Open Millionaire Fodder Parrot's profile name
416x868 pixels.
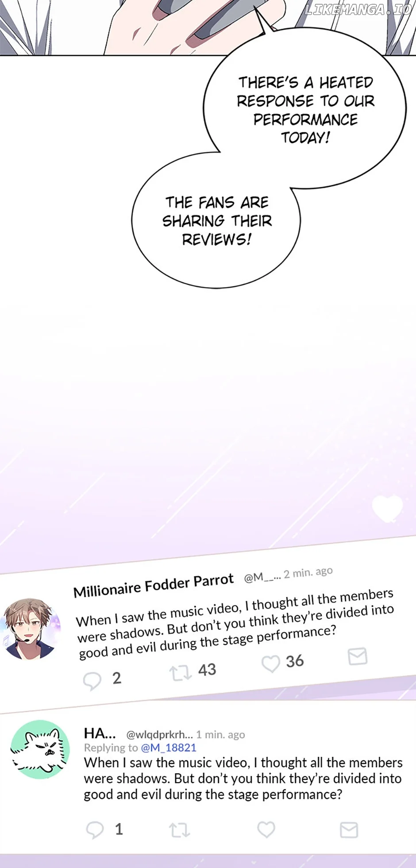(x=153, y=585)
